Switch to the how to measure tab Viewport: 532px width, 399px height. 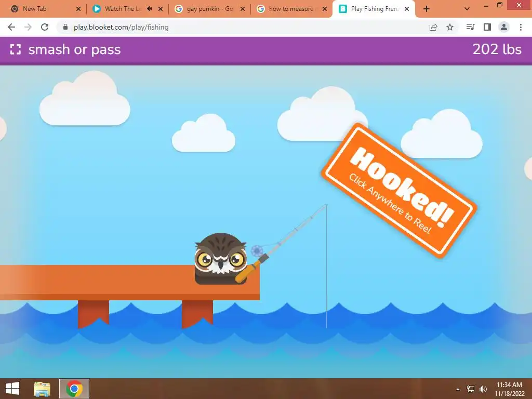click(291, 9)
